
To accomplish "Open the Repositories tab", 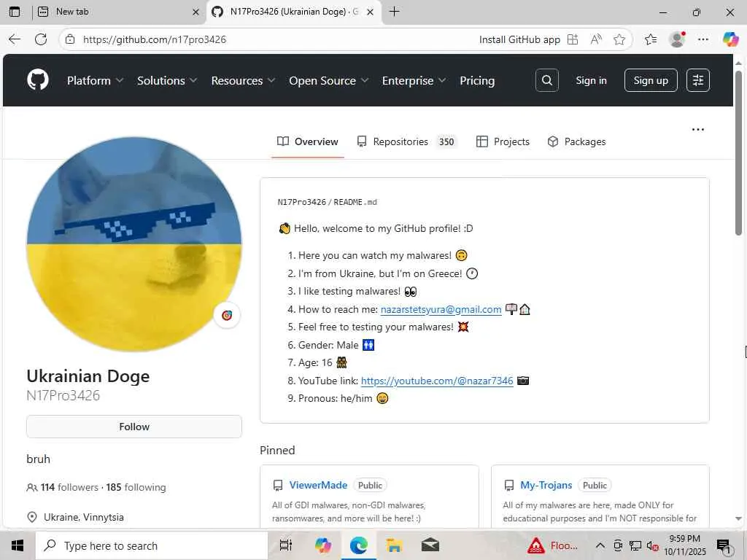I will (407, 141).
